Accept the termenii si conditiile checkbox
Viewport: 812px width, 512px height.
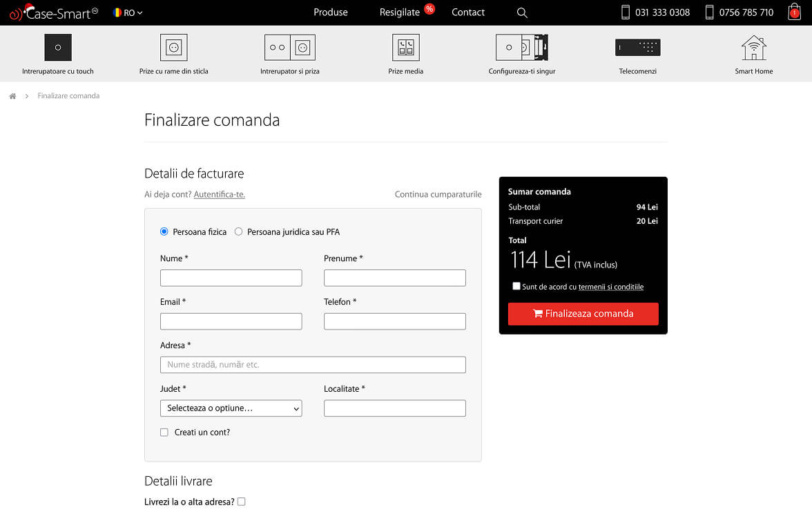click(x=516, y=286)
